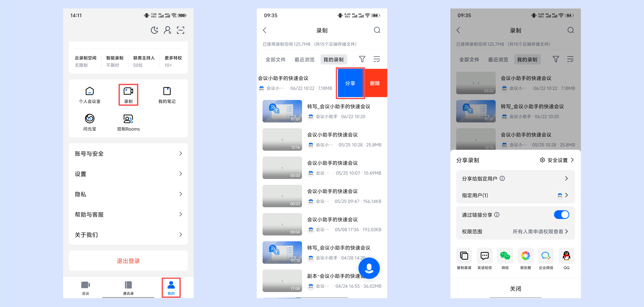This screenshot has height=307, width=644.
Task: Open sort options in middle 录制 screen
Action: click(x=377, y=59)
